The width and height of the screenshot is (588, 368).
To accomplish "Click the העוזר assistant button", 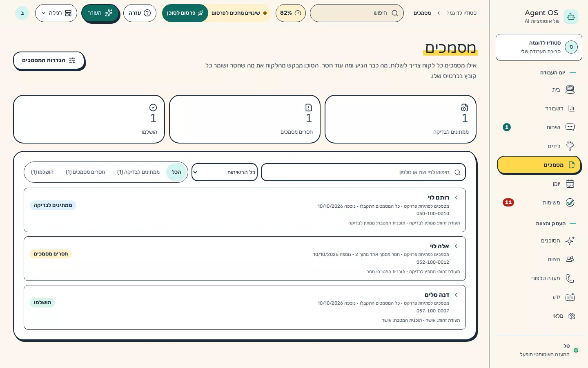I will tap(100, 13).
